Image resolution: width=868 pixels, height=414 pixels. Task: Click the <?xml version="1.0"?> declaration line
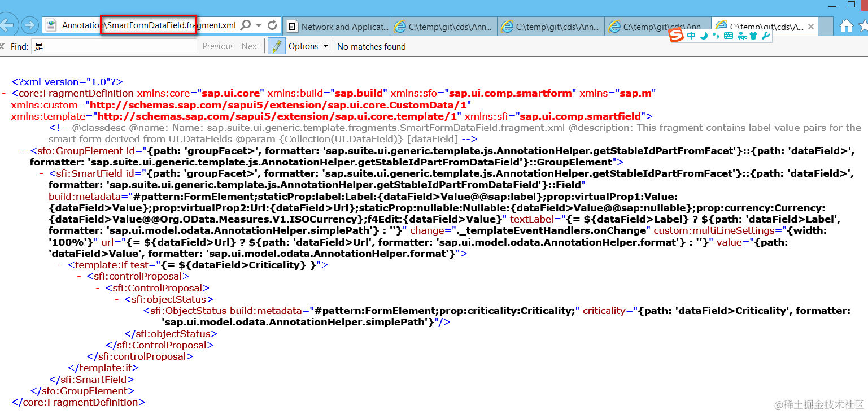[x=67, y=82]
